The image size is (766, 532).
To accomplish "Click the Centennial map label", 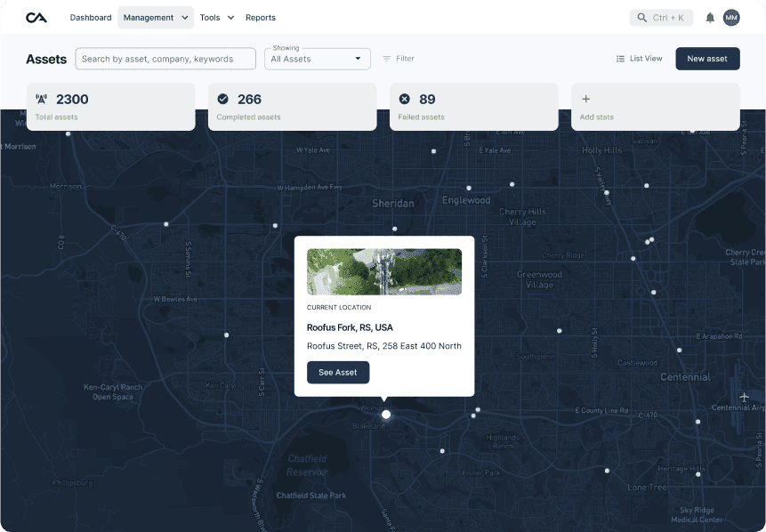I will point(685,377).
